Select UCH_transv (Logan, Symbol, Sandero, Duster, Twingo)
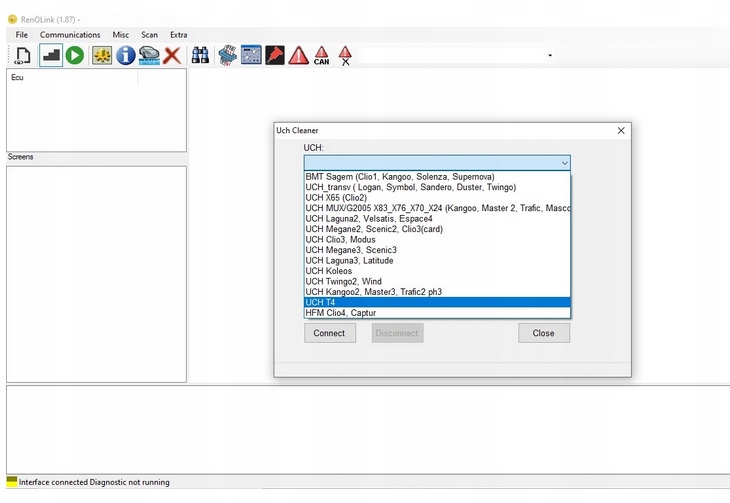This screenshot has height=503, width=730. 437,187
